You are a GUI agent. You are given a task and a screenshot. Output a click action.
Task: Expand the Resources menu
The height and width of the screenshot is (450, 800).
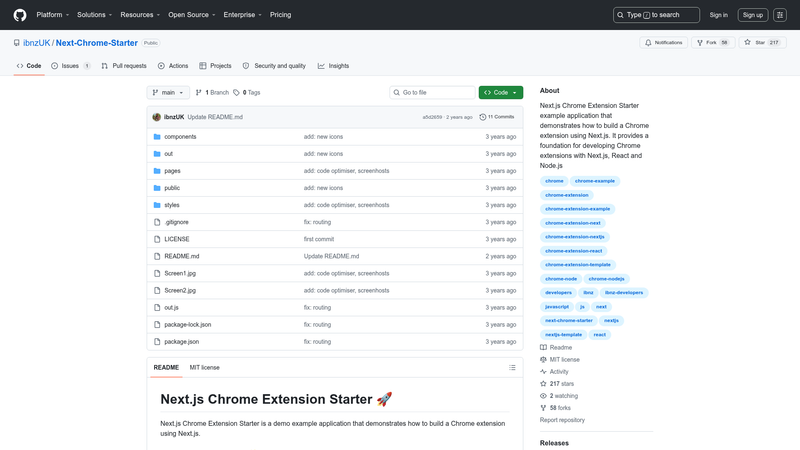click(140, 15)
